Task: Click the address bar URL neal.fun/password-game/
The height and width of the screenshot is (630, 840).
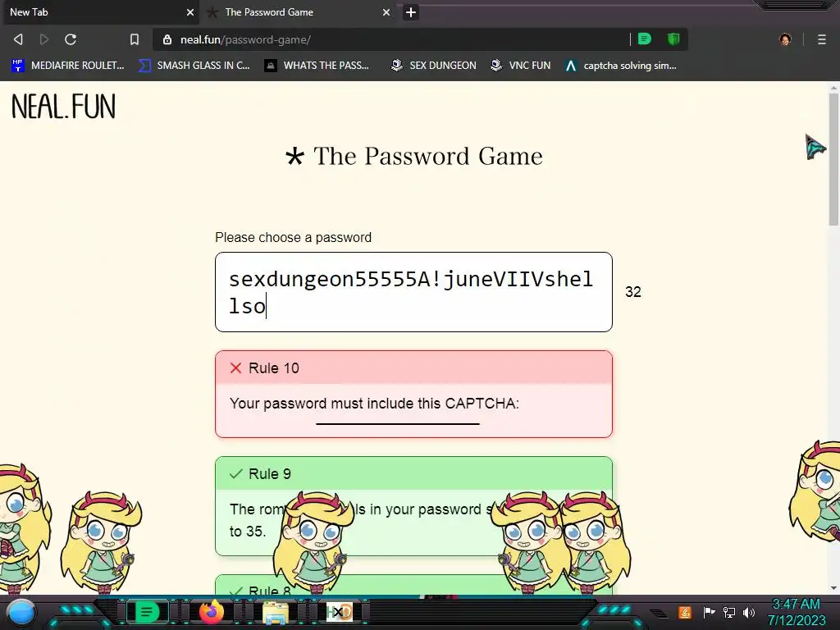Action: 245,39
